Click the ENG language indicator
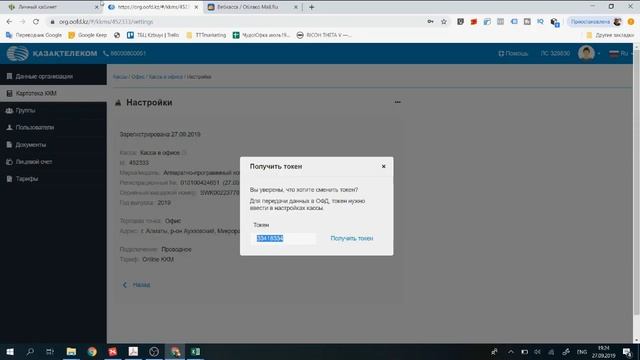Screen dimensions: 640x360 tap(582, 352)
